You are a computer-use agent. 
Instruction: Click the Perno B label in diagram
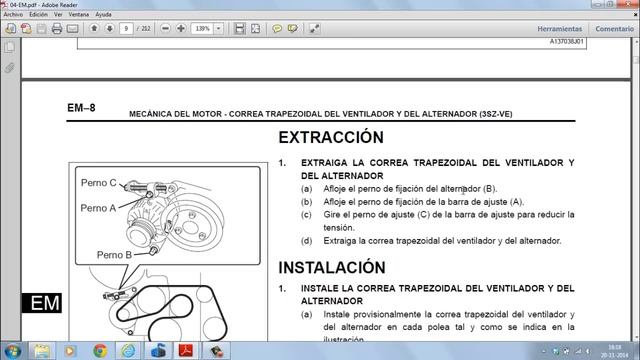click(114, 255)
